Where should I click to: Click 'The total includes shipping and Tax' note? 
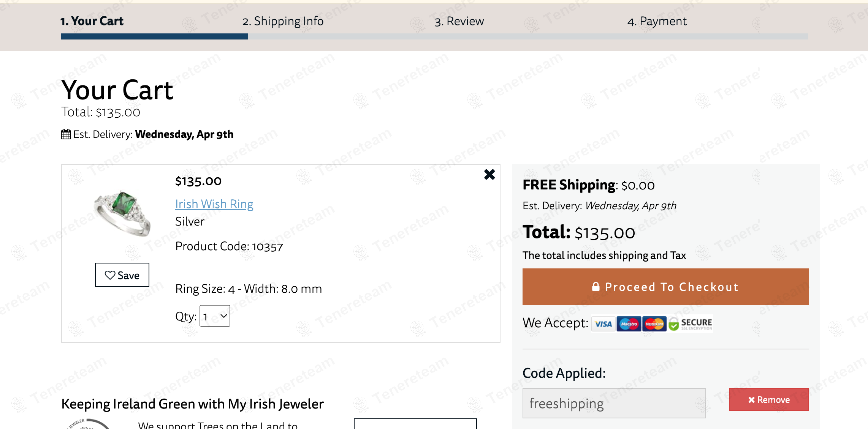(604, 256)
